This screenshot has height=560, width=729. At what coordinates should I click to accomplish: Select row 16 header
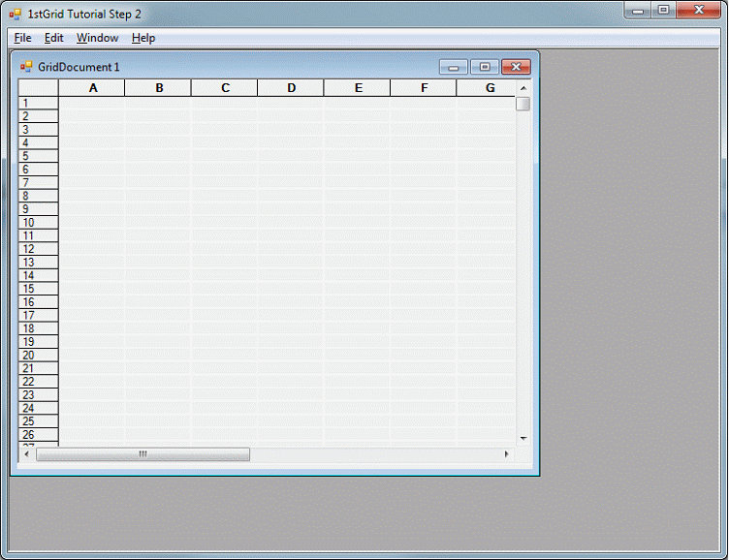[x=39, y=302]
